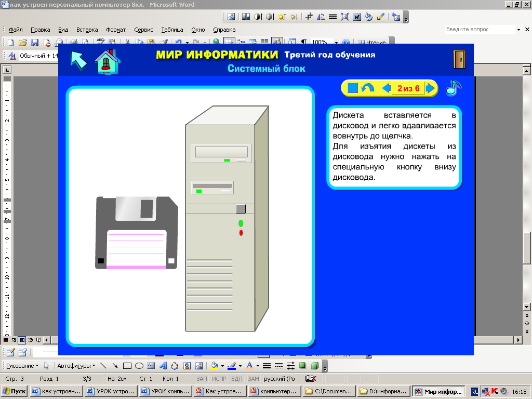Image resolution: width=532 pixels, height=399 pixels.
Task: Click the floppy diskette picture
Action: click(x=137, y=233)
